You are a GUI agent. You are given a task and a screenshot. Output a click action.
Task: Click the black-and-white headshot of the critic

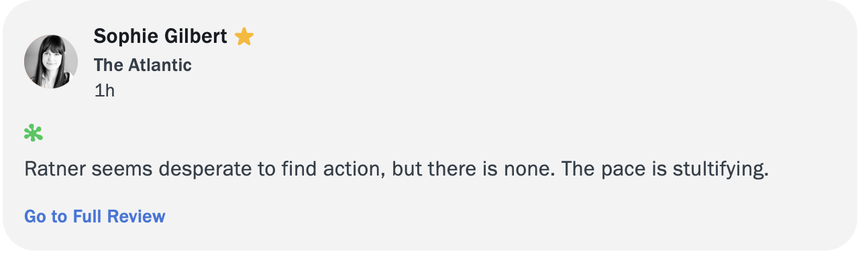click(51, 62)
